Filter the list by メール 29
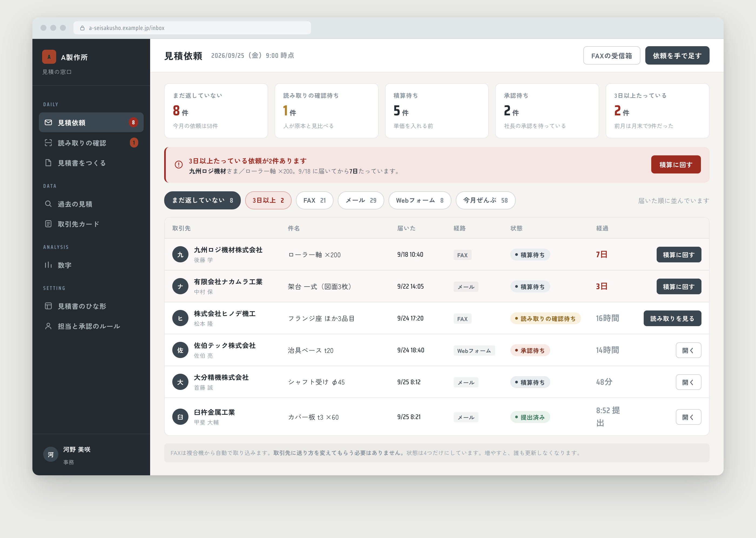 tap(361, 201)
